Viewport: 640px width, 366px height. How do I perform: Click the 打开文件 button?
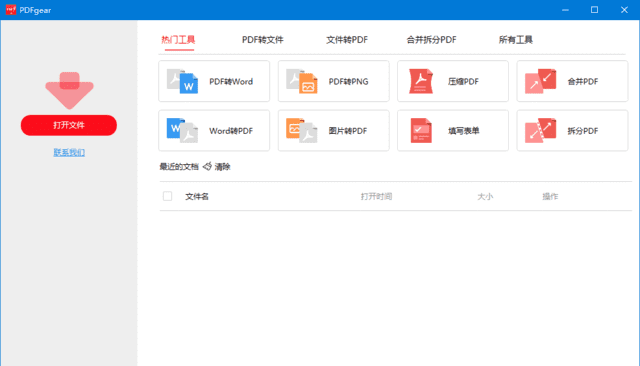tap(69, 125)
